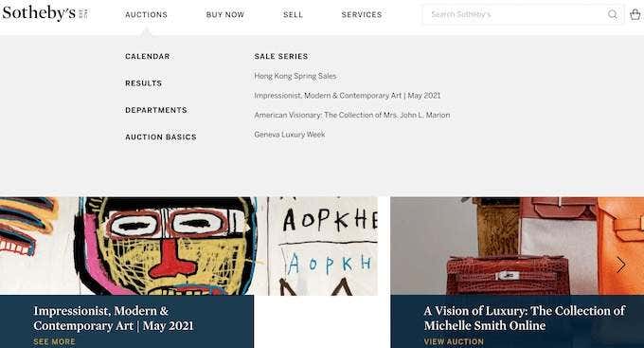Open Departments from the dropdown
This screenshot has height=348, width=644.
[156, 110]
